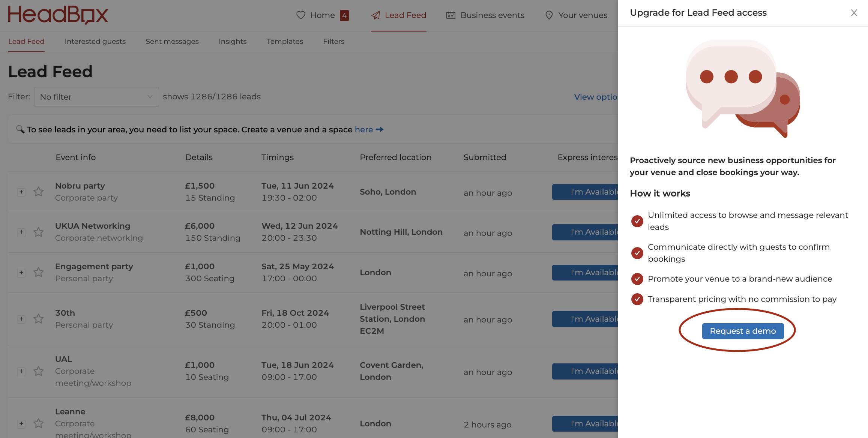The height and width of the screenshot is (438, 868).
Task: Switch to the Filters tab
Action: [x=334, y=42]
